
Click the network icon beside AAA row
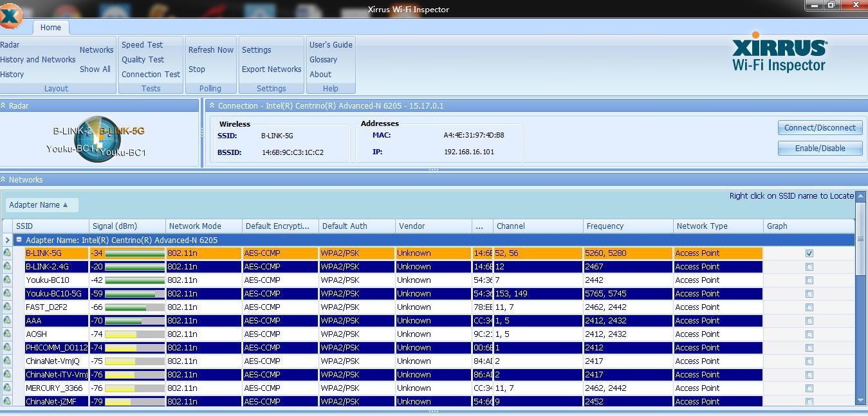coord(7,321)
